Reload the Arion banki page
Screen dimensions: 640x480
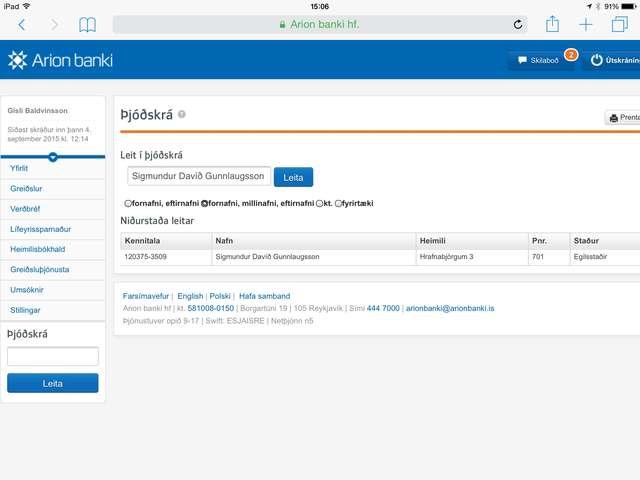518,24
